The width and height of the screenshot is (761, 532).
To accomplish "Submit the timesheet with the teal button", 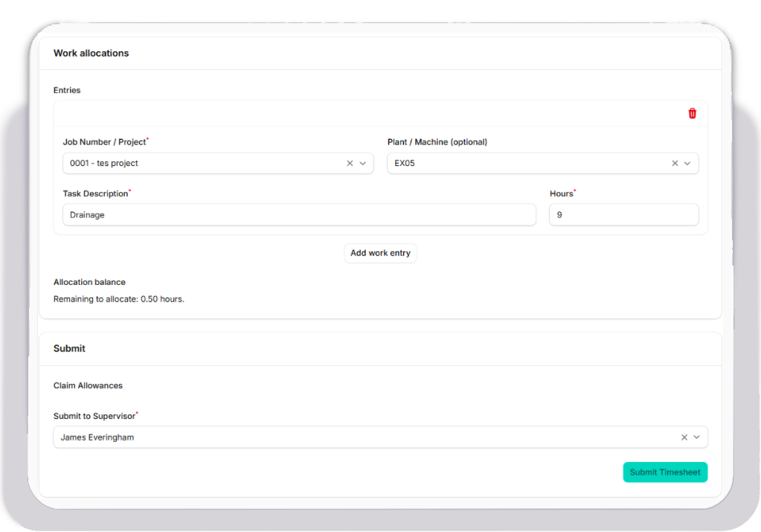I will click(x=665, y=472).
